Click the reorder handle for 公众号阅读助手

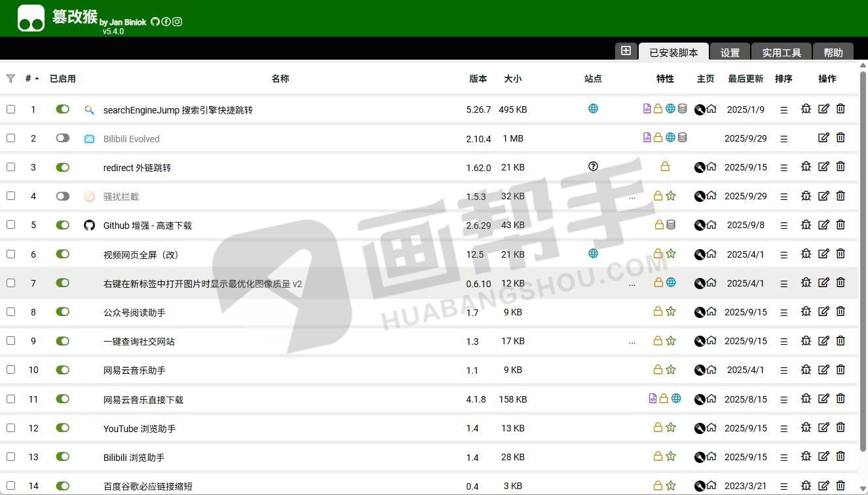783,312
